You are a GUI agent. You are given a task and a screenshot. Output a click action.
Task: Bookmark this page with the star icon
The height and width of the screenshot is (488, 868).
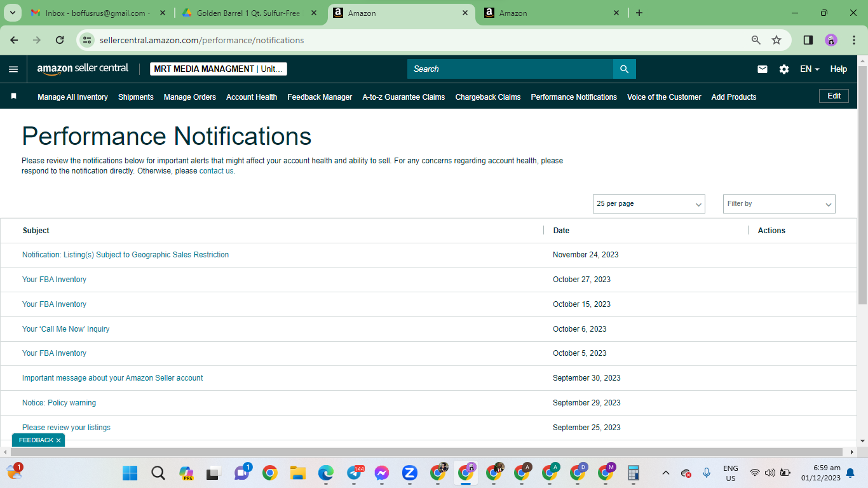776,40
